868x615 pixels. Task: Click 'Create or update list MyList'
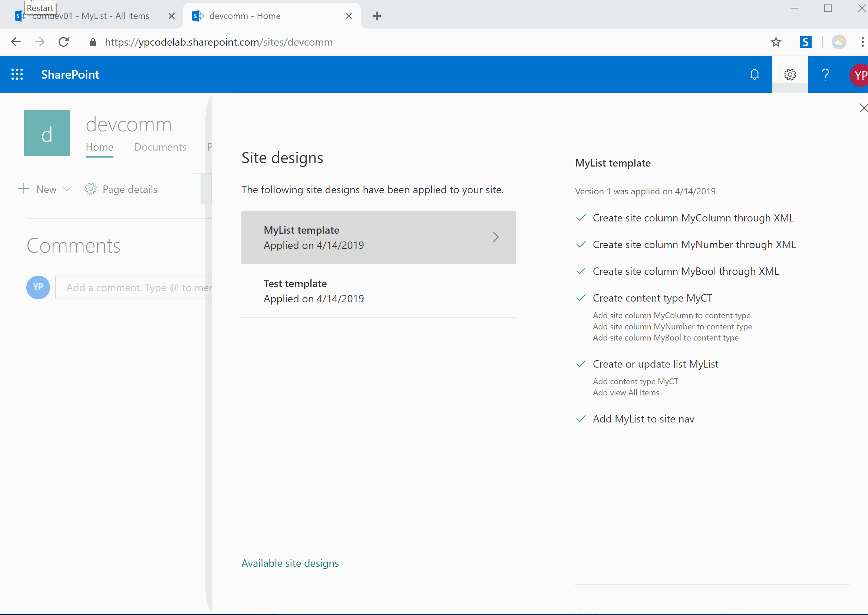click(x=655, y=364)
